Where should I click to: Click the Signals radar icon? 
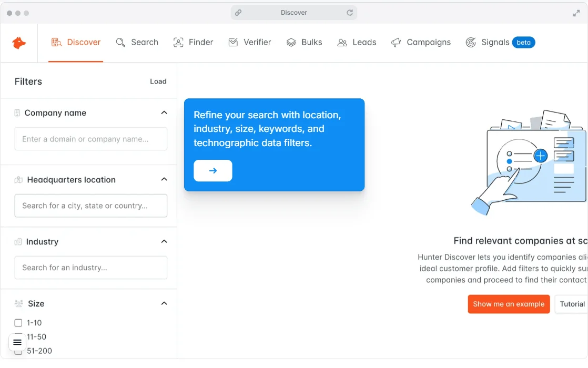pyautogui.click(x=471, y=43)
